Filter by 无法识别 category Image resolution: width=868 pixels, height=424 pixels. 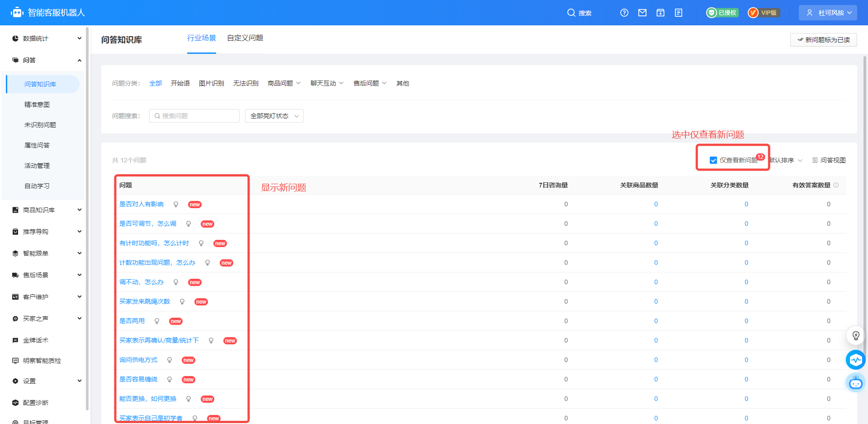[x=246, y=83]
